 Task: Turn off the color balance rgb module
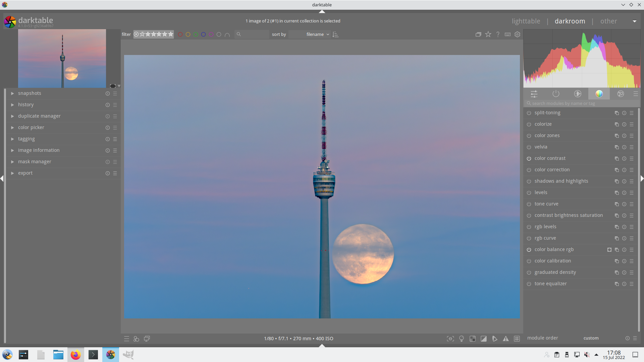coord(529,250)
